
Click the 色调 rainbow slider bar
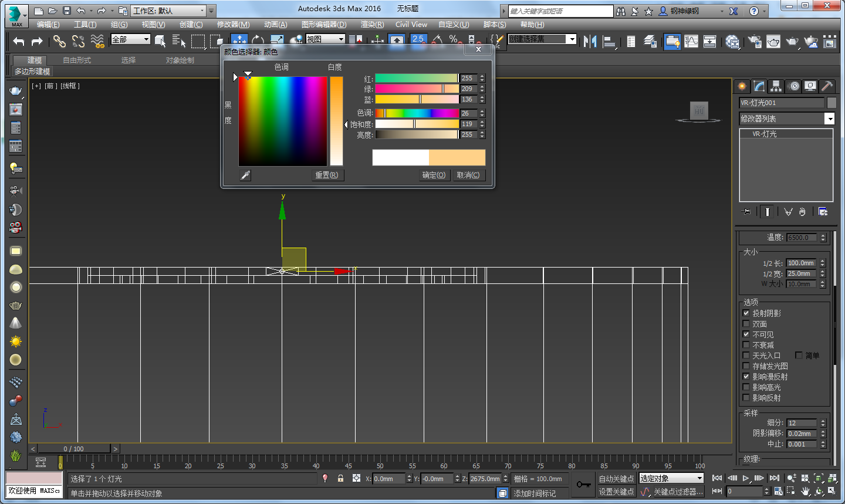tap(417, 113)
